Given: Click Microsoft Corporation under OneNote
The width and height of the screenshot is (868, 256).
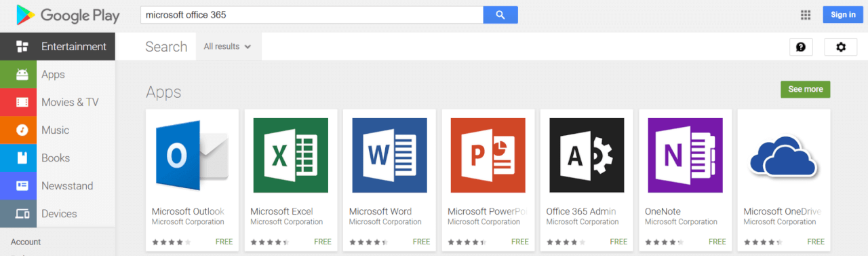Looking at the screenshot, I should [x=681, y=222].
